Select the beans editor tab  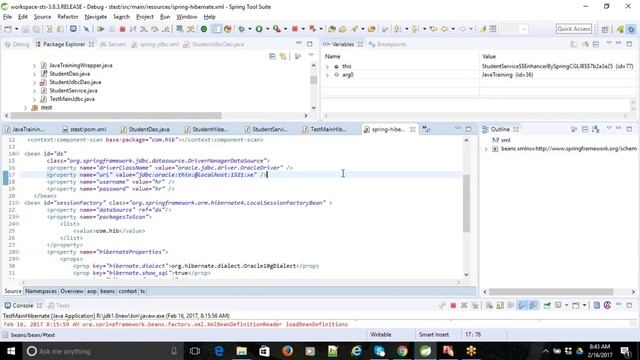coord(107,291)
